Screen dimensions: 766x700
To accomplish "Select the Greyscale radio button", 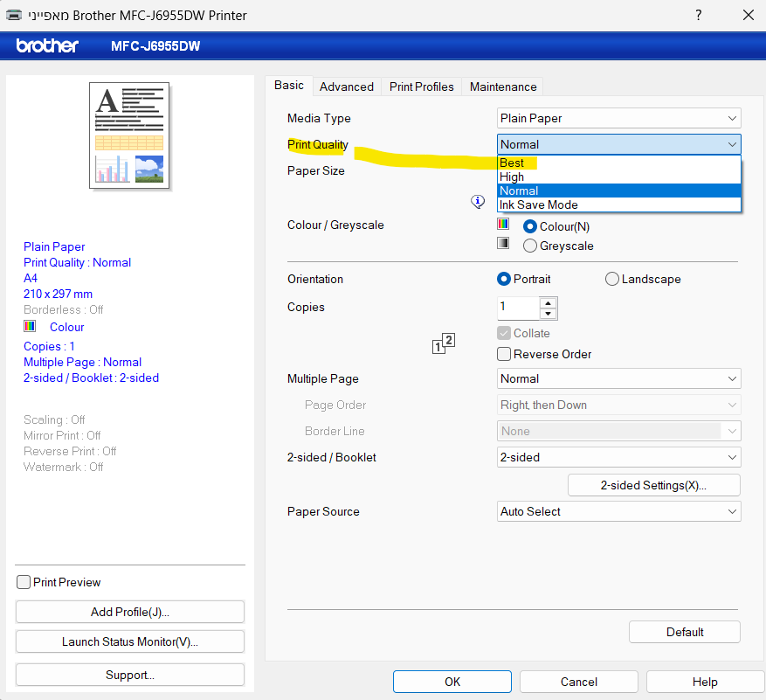I will coord(529,246).
